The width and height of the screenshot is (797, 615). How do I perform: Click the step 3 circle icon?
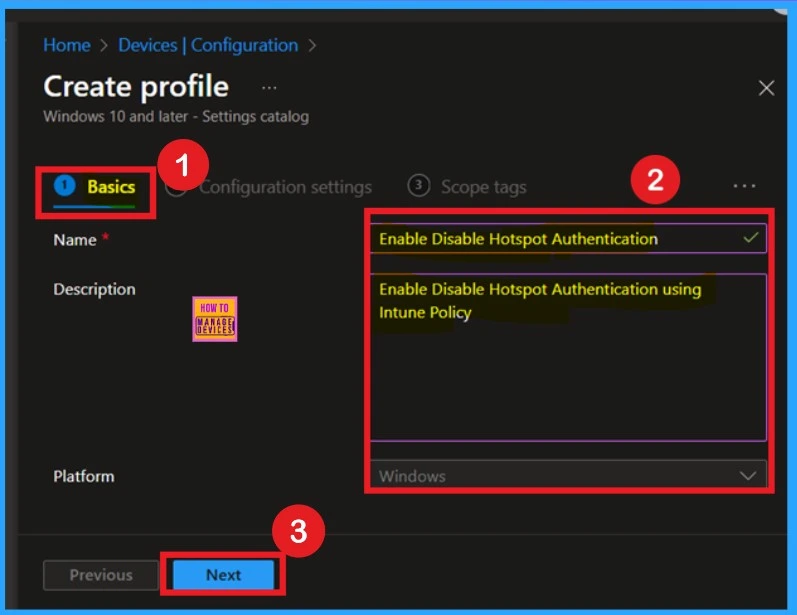[418, 186]
